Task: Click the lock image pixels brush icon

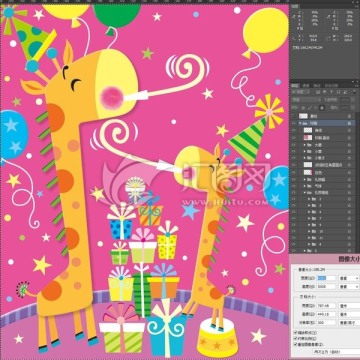Action: click(310, 108)
